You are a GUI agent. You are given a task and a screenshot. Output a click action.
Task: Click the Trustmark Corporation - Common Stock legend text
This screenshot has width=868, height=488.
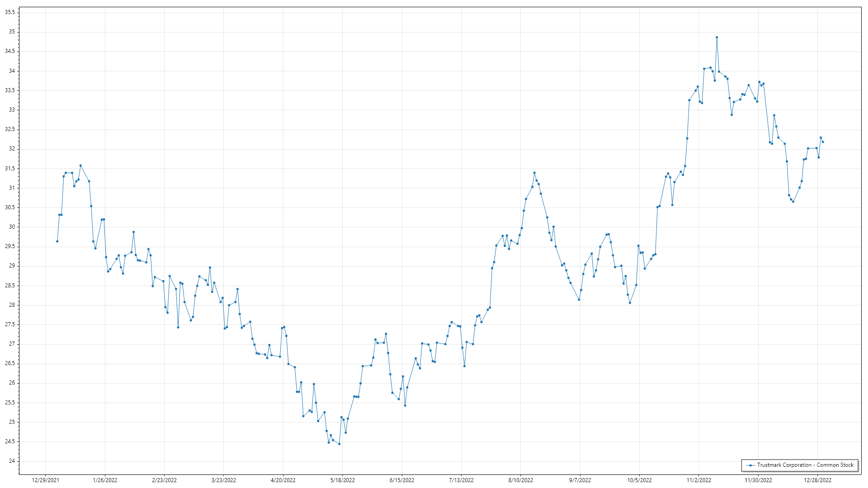pyautogui.click(x=805, y=465)
